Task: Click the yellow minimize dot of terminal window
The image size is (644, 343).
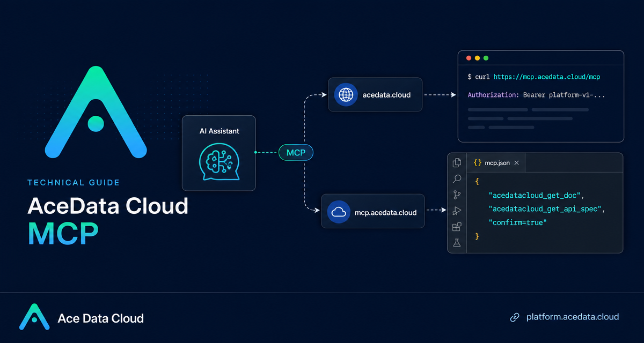Action: pyautogui.click(x=477, y=58)
